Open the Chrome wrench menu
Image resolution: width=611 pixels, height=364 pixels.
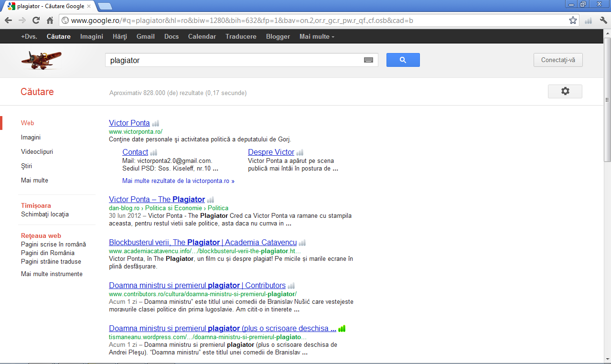tap(602, 21)
